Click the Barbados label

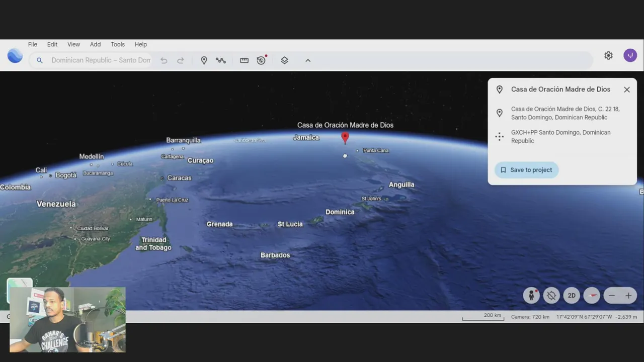coord(275,255)
